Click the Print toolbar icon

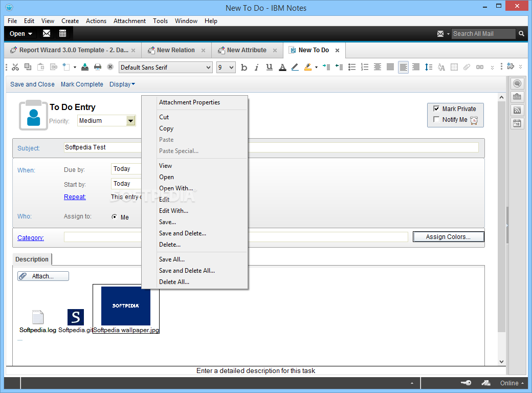click(98, 67)
